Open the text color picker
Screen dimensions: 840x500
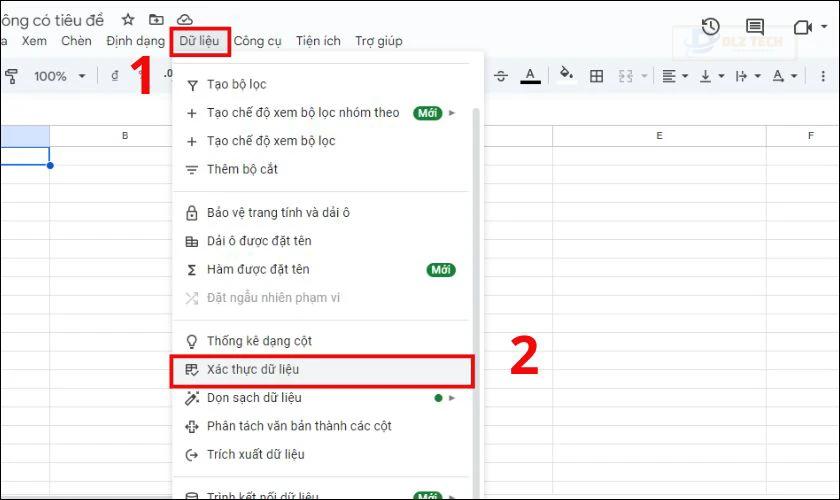(x=530, y=76)
